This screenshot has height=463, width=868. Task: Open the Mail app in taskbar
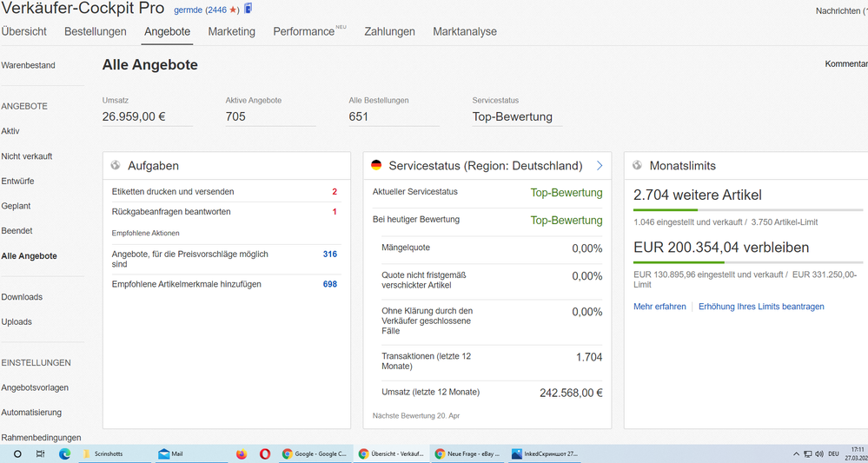click(x=171, y=453)
